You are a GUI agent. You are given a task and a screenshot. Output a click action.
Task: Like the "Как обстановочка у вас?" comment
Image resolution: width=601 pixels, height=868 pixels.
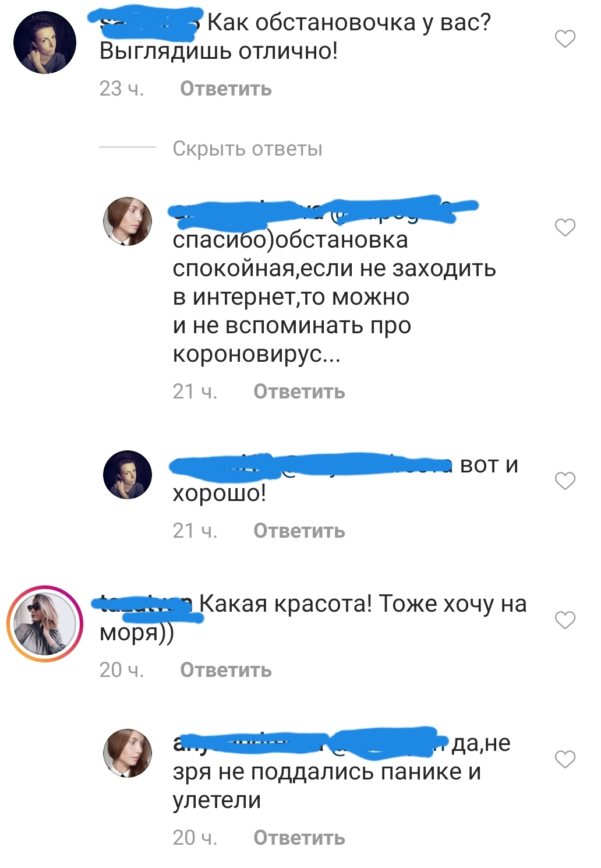(565, 39)
